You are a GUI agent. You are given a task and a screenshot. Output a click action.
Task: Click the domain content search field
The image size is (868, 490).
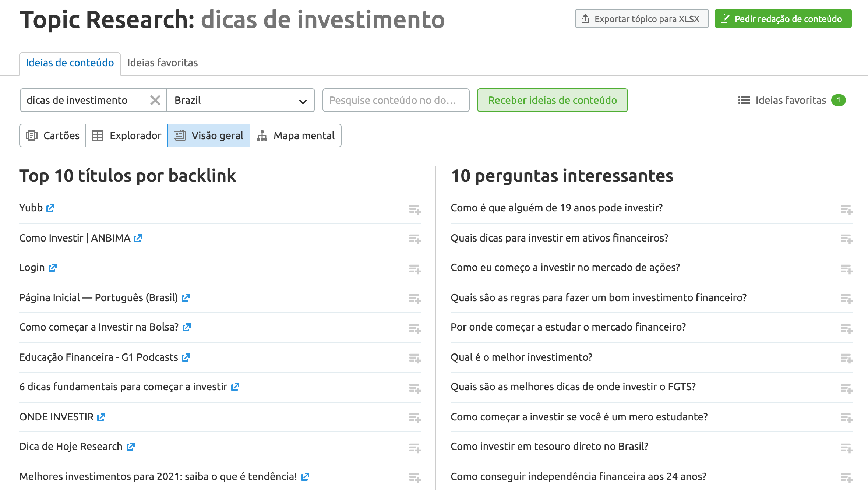[396, 100]
